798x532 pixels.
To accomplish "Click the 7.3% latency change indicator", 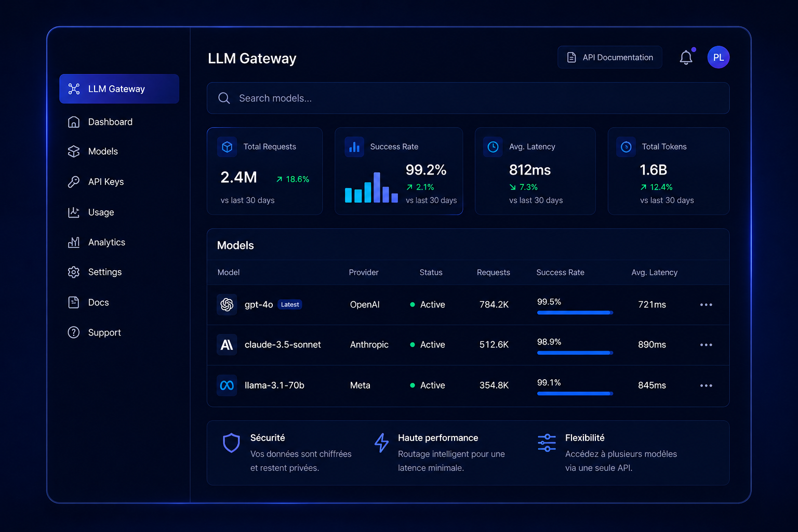I will 523,187.
